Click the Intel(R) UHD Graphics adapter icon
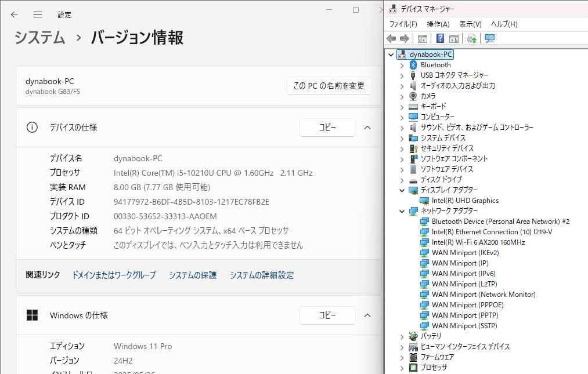This screenshot has height=374, width=588. tap(424, 201)
